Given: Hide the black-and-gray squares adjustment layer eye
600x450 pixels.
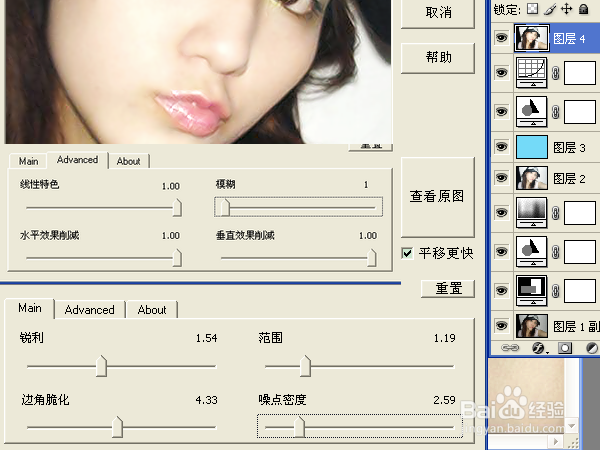Looking at the screenshot, I should coord(502,290).
